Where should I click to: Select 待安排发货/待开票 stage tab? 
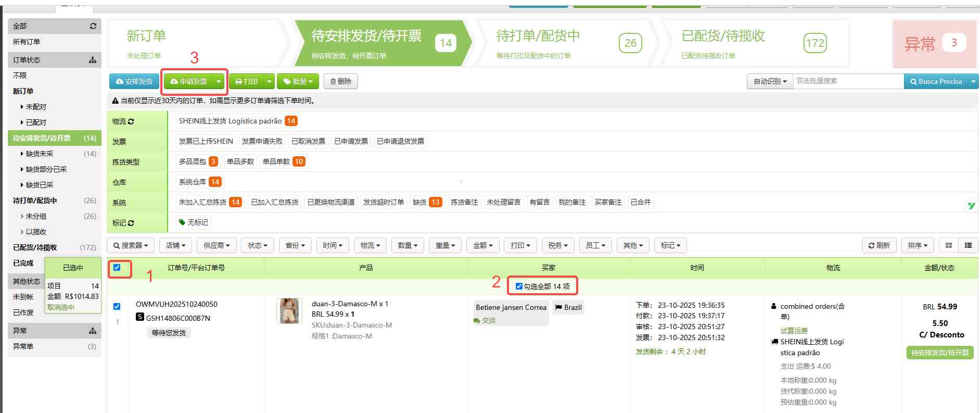[x=383, y=43]
